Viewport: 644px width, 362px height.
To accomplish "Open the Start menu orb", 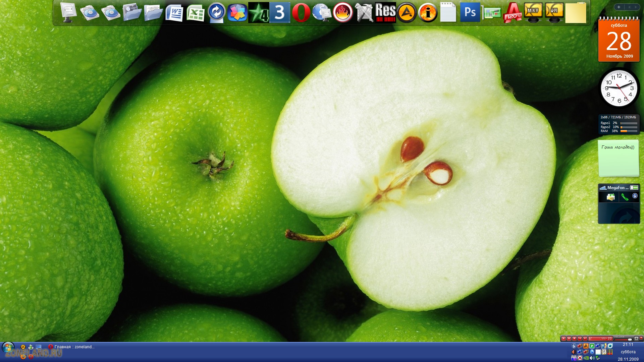I will click(8, 348).
